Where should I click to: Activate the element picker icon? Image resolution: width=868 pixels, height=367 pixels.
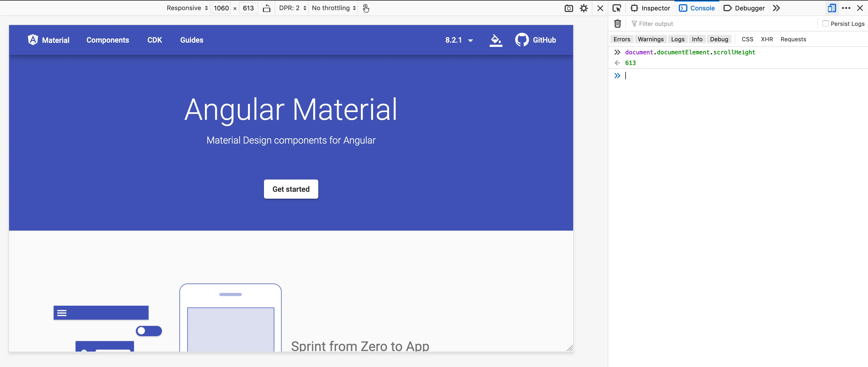click(617, 9)
